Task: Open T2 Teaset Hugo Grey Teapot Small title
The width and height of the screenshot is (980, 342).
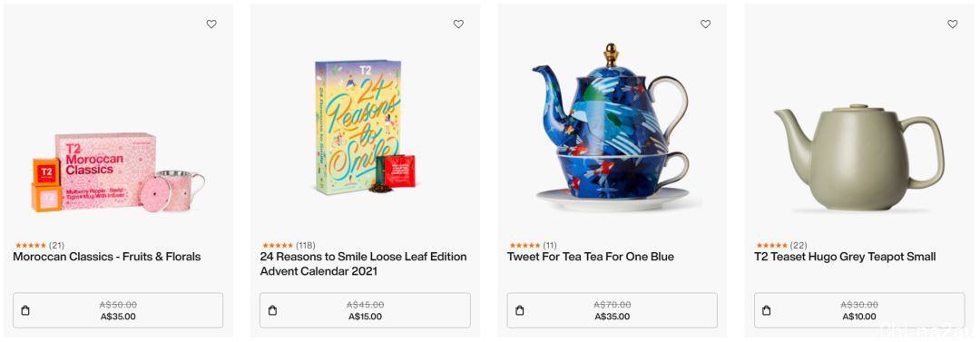Action: pos(845,257)
